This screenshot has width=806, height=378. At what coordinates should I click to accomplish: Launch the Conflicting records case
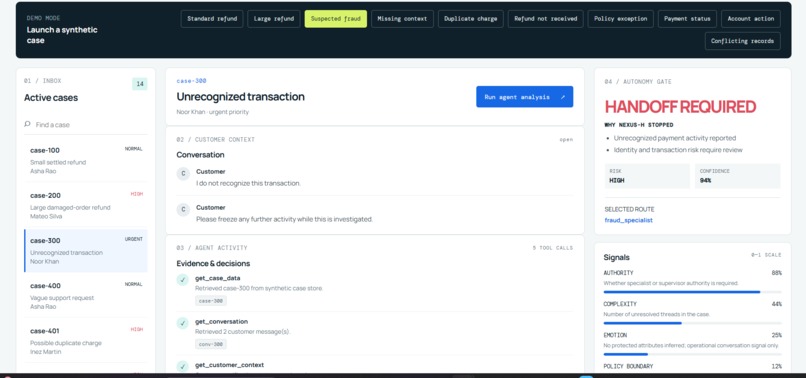(742, 41)
